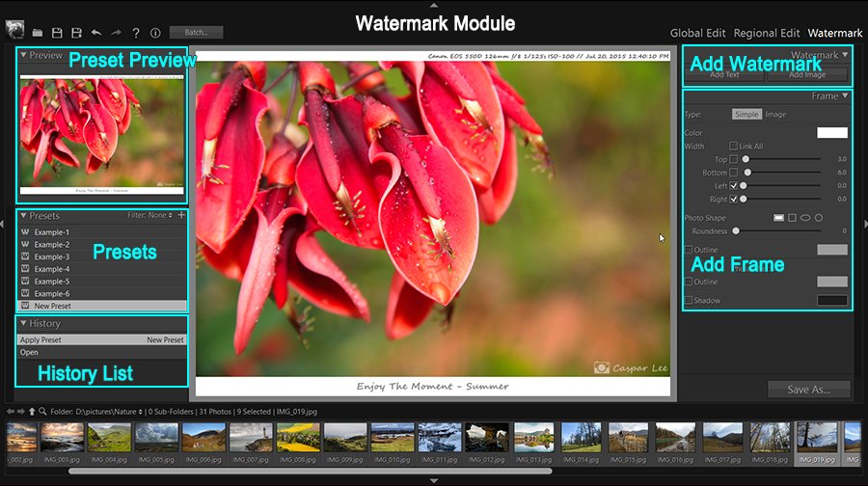Select the Image frame type

click(x=775, y=114)
